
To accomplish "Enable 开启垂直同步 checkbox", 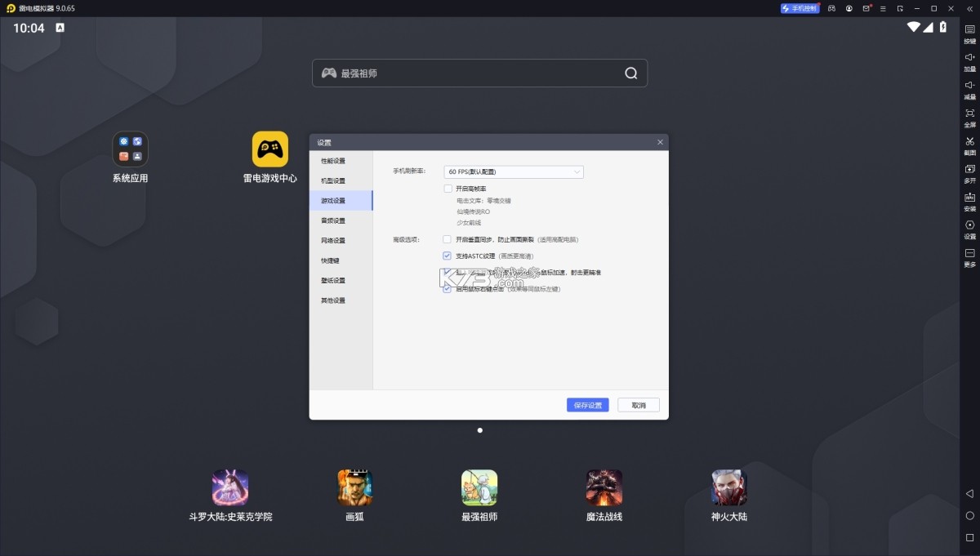I will (448, 239).
